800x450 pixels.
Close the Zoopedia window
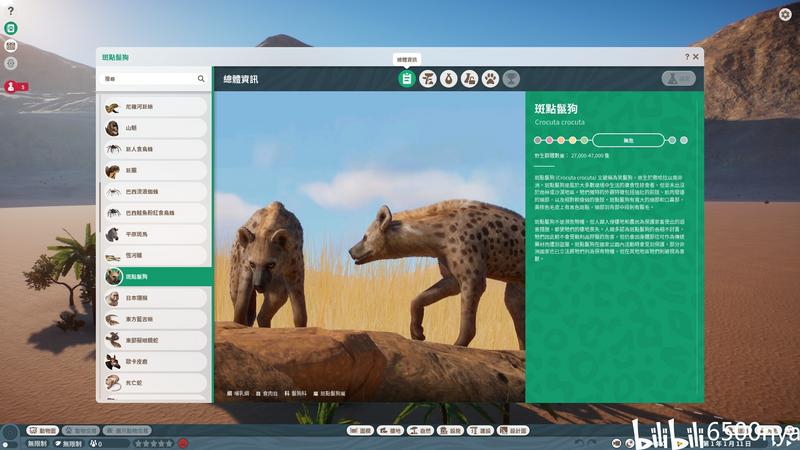[x=695, y=57]
